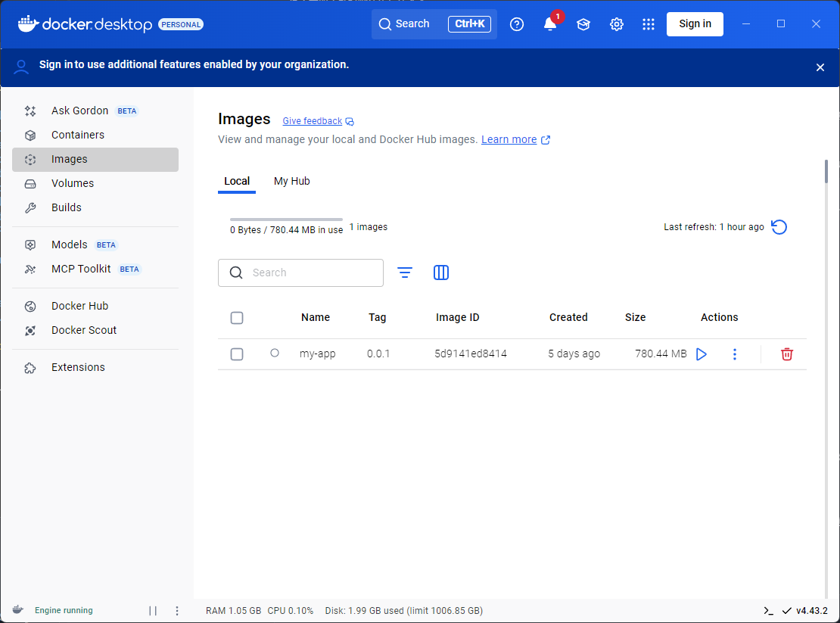Open more actions menu for my-app
The height and width of the screenshot is (623, 840).
734,354
